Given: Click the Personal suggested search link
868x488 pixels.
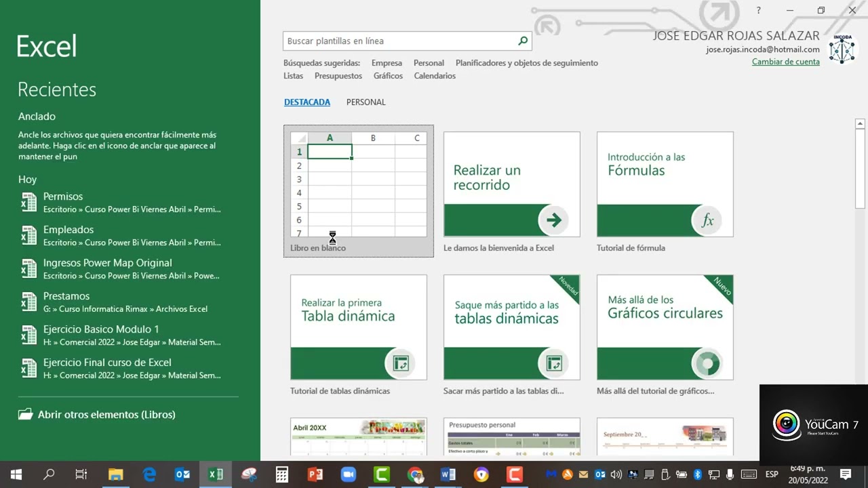Looking at the screenshot, I should pyautogui.click(x=429, y=63).
